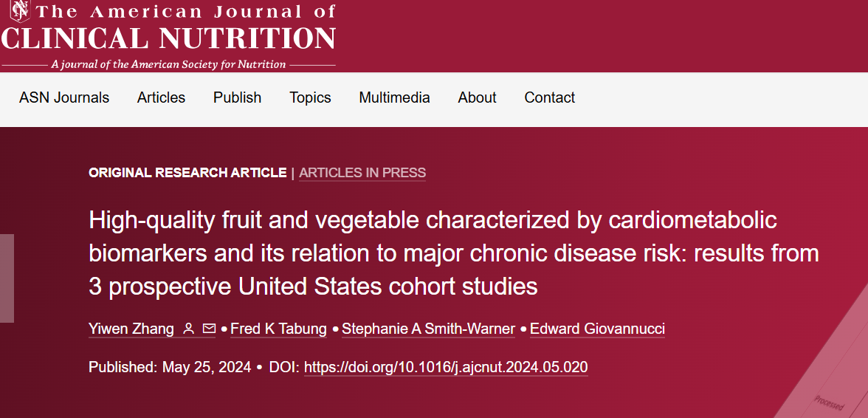Screen dimensions: 868x418
Task: Open the Articles navigation menu
Action: 161,97
